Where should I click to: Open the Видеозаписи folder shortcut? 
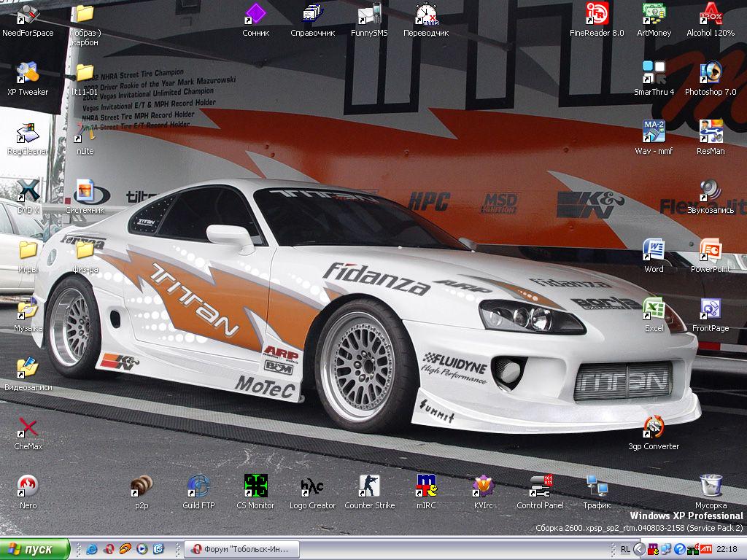tap(28, 375)
